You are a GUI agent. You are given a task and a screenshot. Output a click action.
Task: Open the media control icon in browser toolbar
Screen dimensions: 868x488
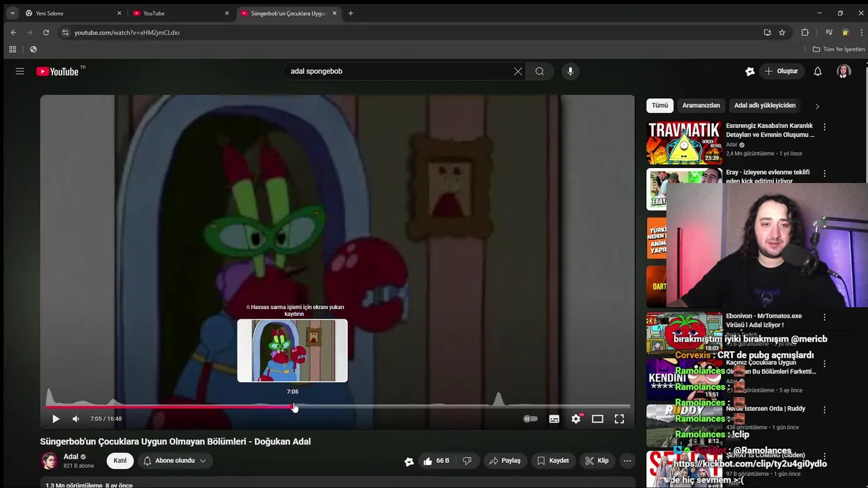829,33
